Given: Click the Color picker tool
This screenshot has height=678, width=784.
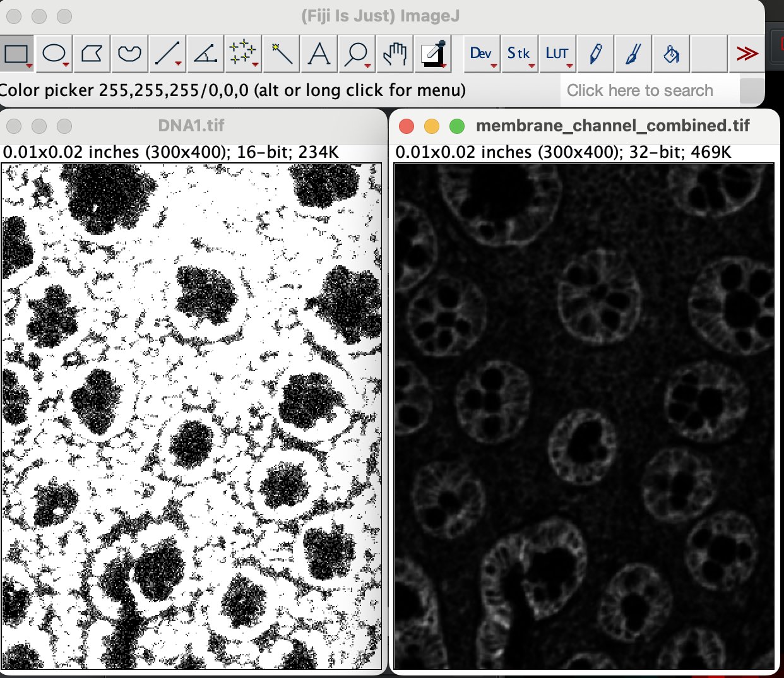Looking at the screenshot, I should [433, 54].
